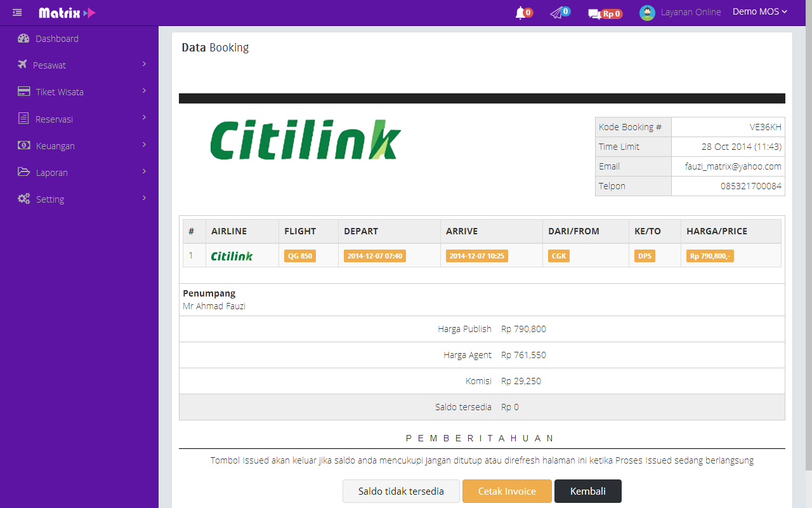Select Reservasi in the sidebar

pyautogui.click(x=54, y=119)
